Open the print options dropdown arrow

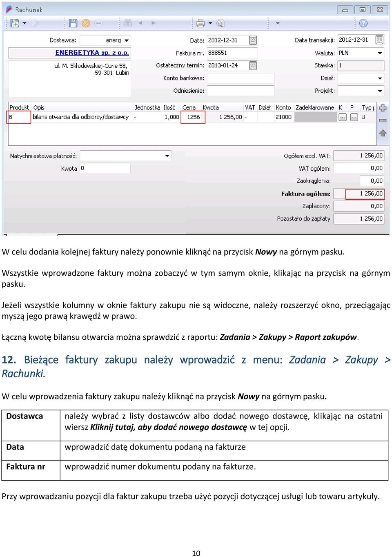pos(210,23)
